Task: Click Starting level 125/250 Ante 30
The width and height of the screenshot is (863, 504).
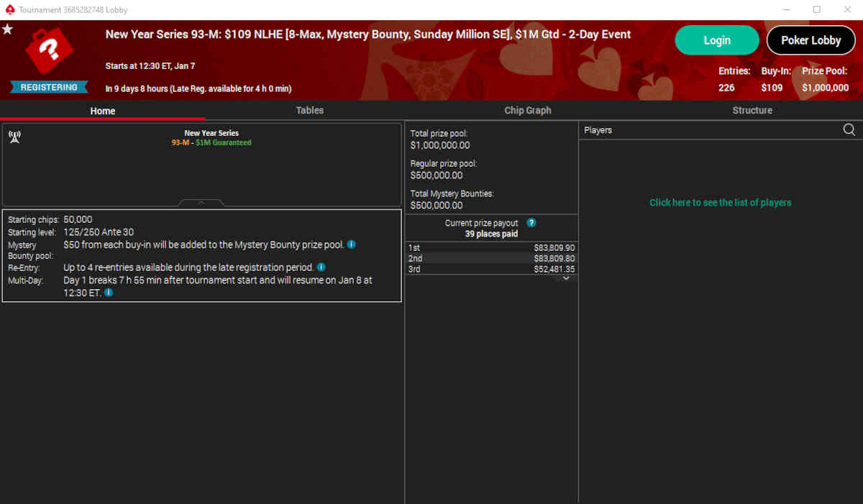Action: point(99,232)
